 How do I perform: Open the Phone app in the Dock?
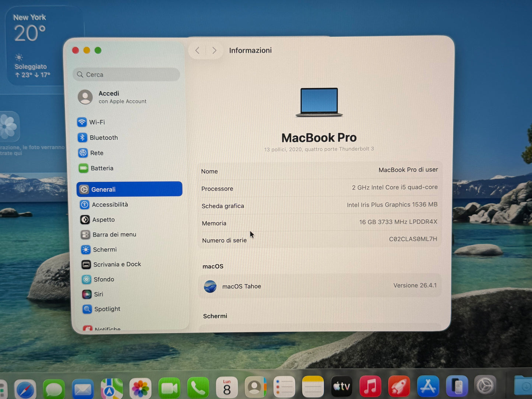(198, 388)
